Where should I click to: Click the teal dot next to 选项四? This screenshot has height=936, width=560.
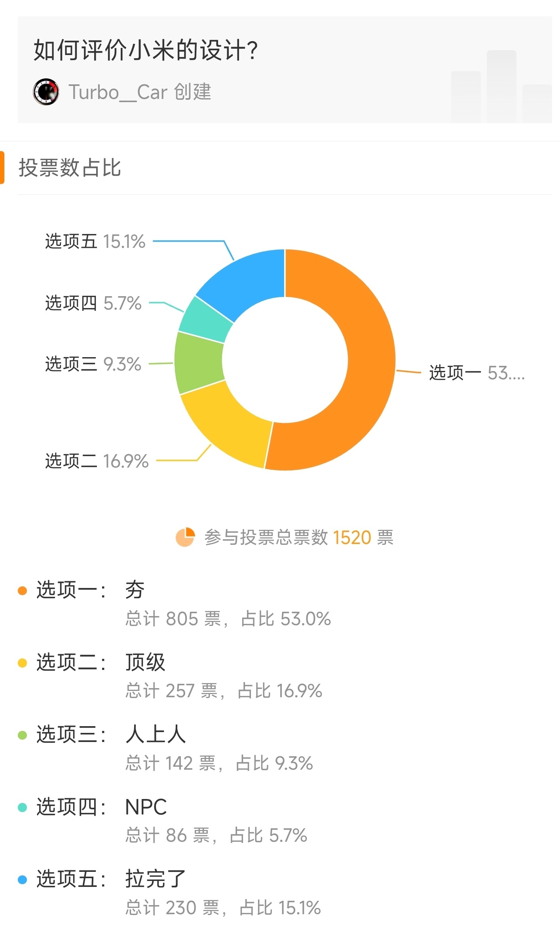[x=22, y=807]
